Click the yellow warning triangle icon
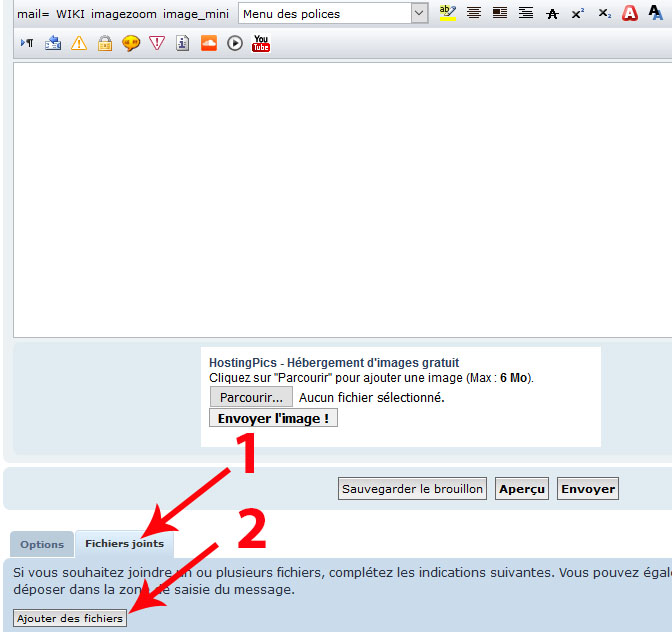This screenshot has height=632, width=672. click(79, 44)
